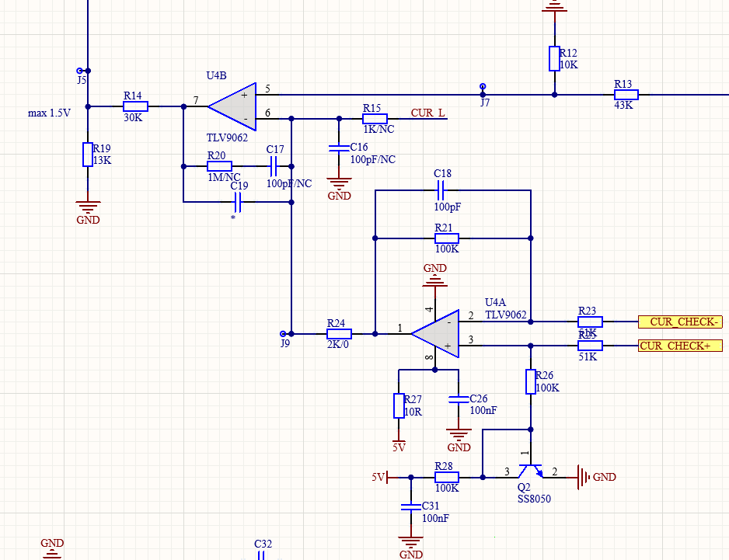Select the CUR_L net label
The height and width of the screenshot is (560, 729).
(427, 113)
